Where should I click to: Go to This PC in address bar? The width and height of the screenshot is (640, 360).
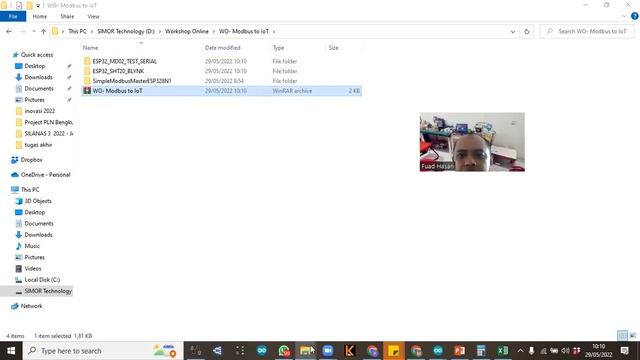coord(77,31)
